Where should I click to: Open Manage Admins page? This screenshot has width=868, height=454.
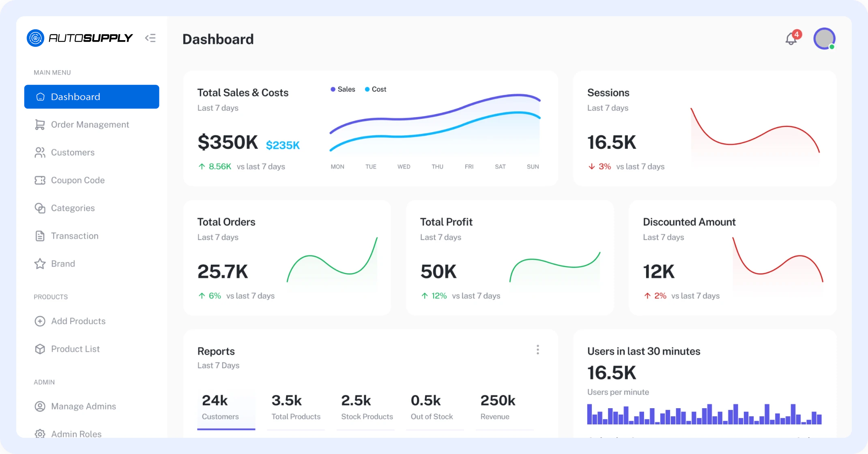pos(83,406)
